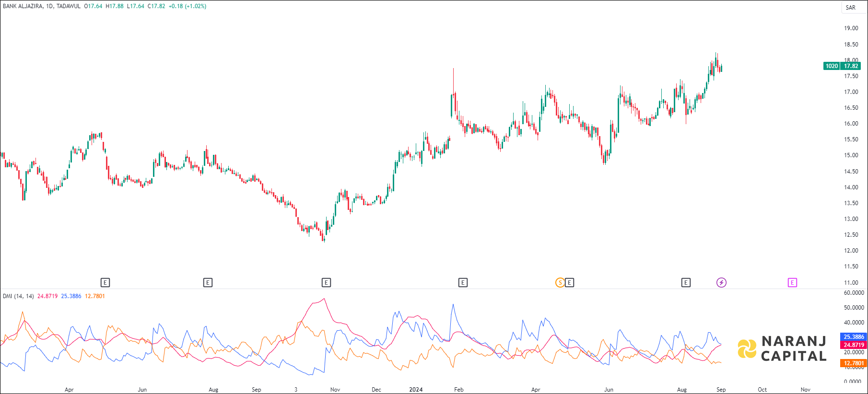Click orange 12.7801 value in DMI legend
The height and width of the screenshot is (394, 868).
(x=95, y=296)
